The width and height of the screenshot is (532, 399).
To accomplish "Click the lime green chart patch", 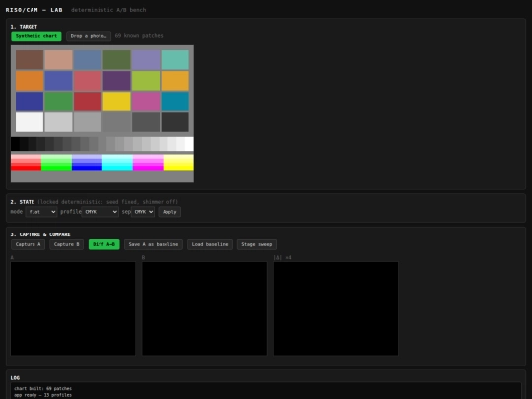I will tap(146, 81).
